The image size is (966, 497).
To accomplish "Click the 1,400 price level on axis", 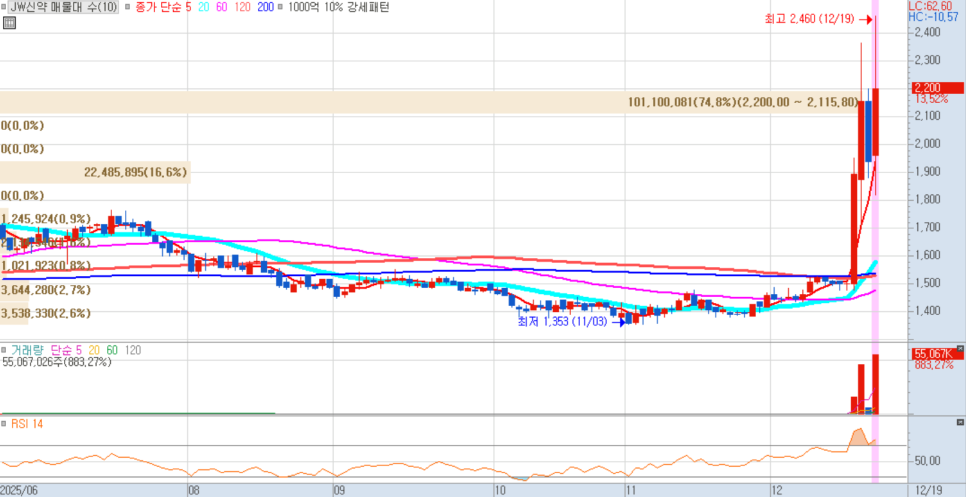I will pos(927,310).
